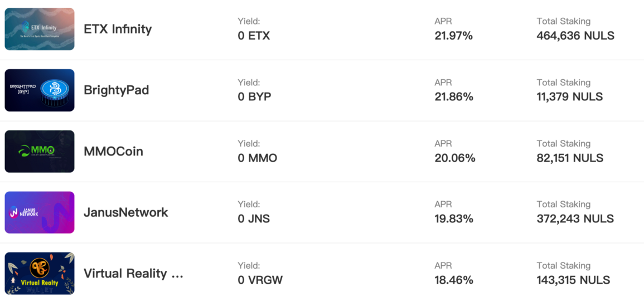Click the 11,379 NULS total staking figure

tap(570, 97)
